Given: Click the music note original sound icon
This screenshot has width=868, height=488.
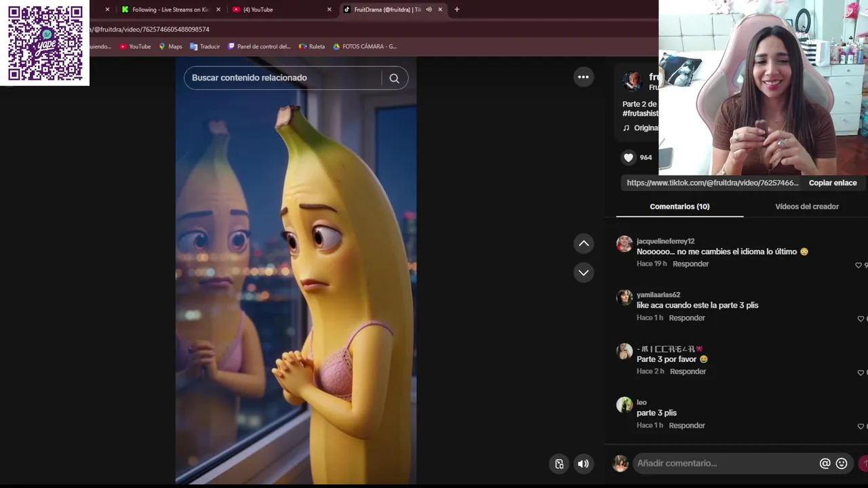Looking at the screenshot, I should 626,128.
